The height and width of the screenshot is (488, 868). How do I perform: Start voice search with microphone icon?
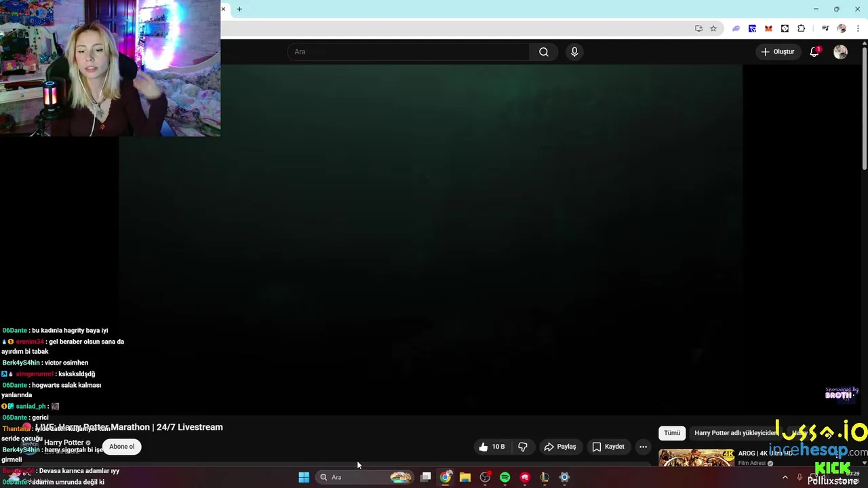click(x=574, y=52)
